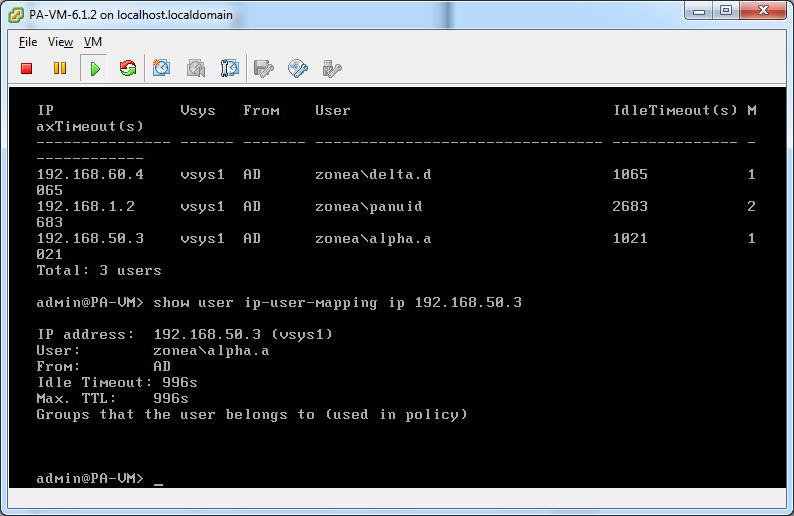Viewport: 794px width, 516px height.
Task: Select user zonea\delta.d in the list
Action: (373, 175)
